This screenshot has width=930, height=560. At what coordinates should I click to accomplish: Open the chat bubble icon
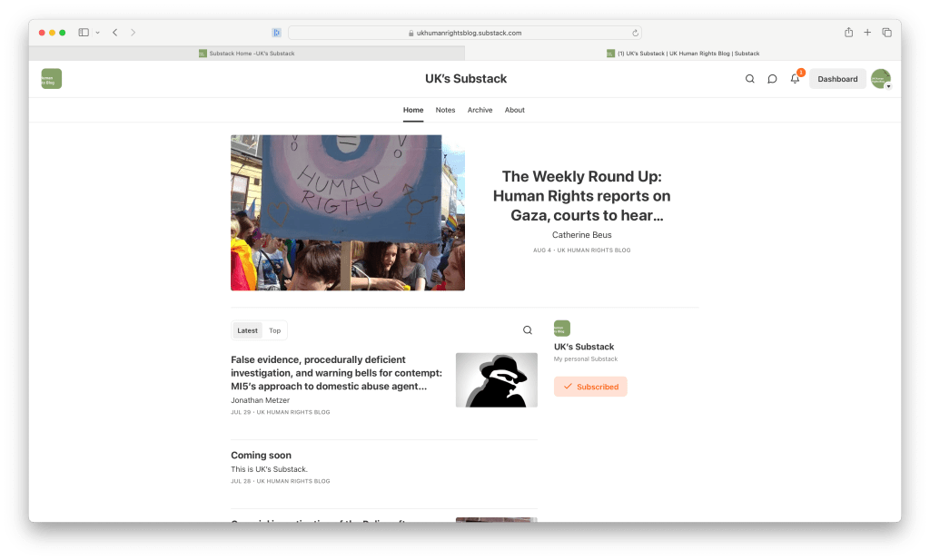(x=772, y=79)
